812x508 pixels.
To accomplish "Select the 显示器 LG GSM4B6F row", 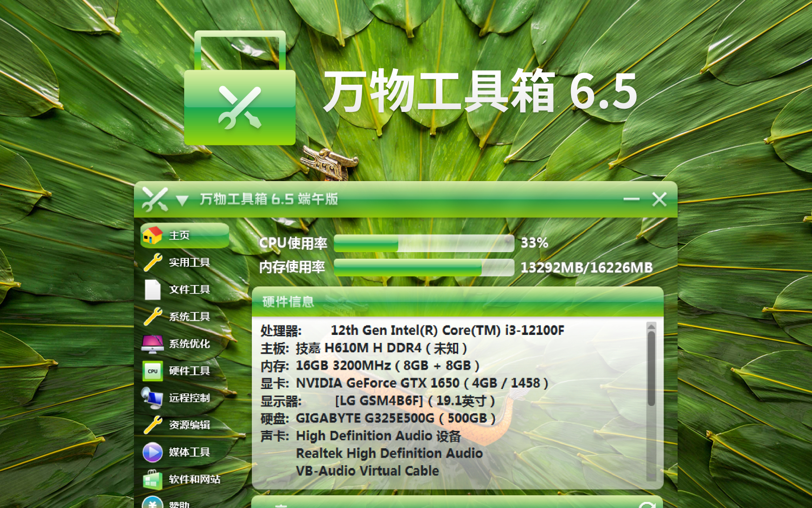I will (x=378, y=401).
